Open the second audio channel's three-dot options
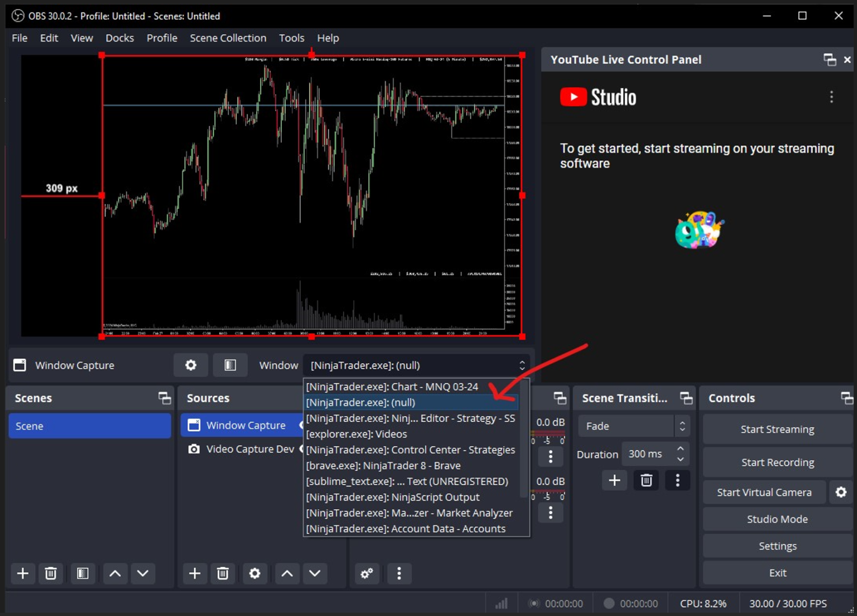This screenshot has width=857, height=616. click(550, 512)
